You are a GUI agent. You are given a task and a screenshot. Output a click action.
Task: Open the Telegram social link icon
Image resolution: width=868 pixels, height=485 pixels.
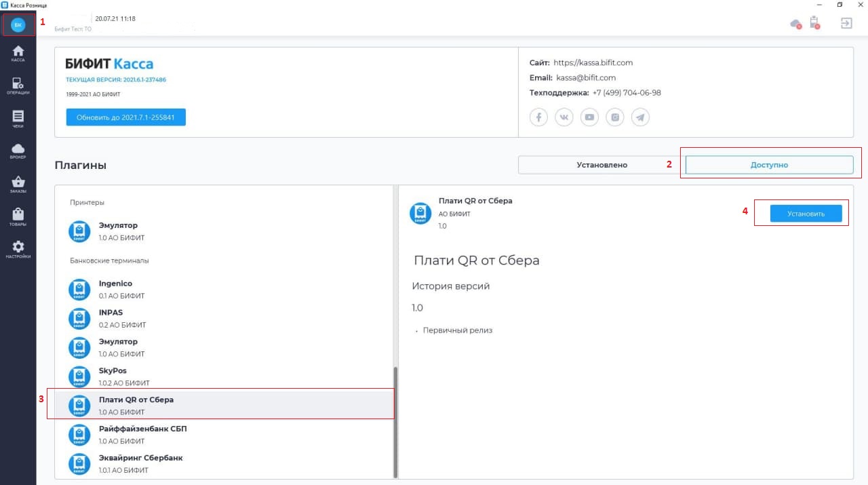640,117
